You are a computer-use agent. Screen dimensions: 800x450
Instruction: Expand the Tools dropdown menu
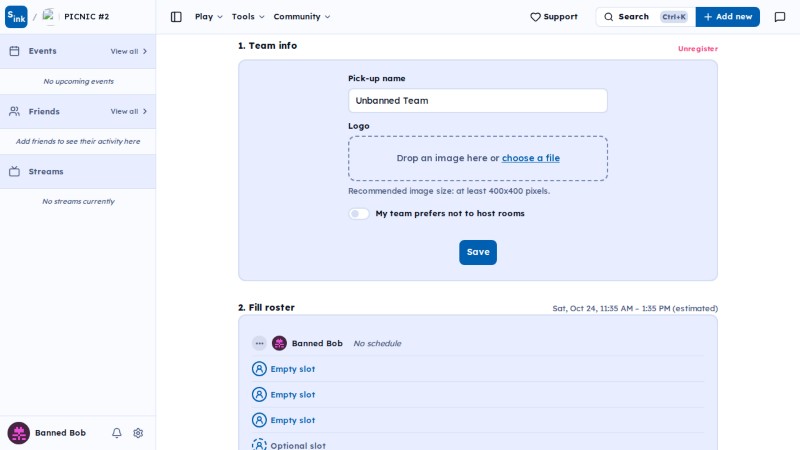(248, 17)
